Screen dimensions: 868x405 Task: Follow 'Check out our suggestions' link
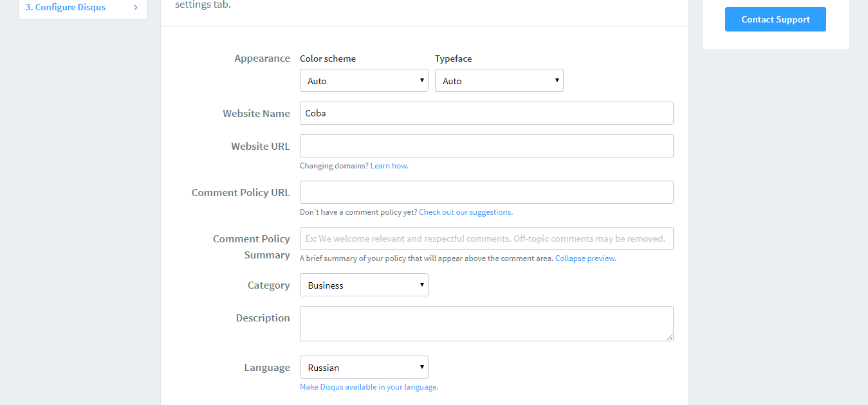click(465, 212)
